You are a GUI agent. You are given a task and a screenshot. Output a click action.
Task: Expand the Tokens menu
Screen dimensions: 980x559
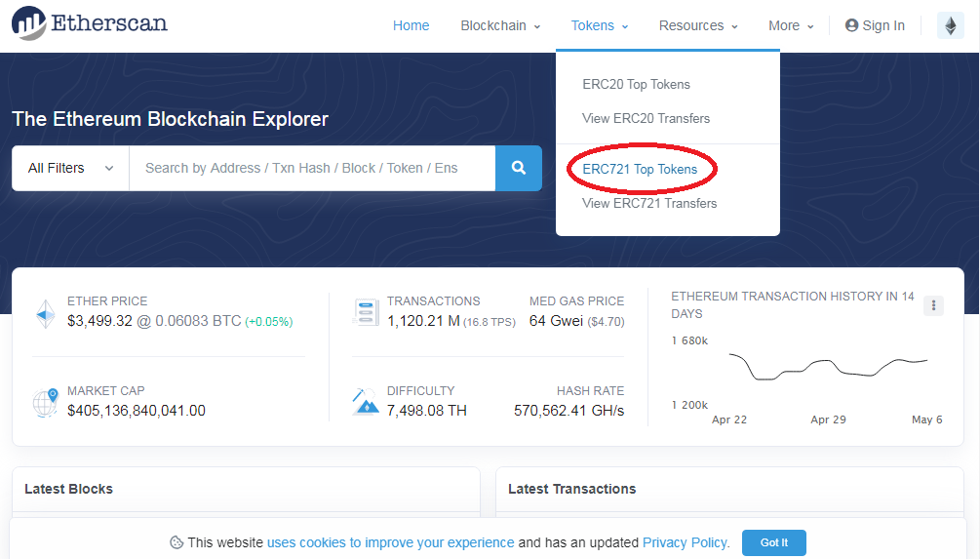(600, 25)
